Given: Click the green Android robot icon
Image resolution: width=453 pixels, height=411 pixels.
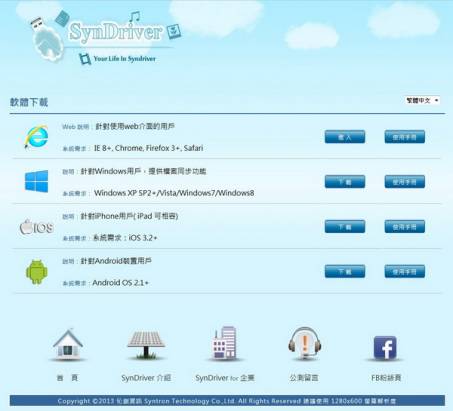Looking at the screenshot, I should point(37,272).
